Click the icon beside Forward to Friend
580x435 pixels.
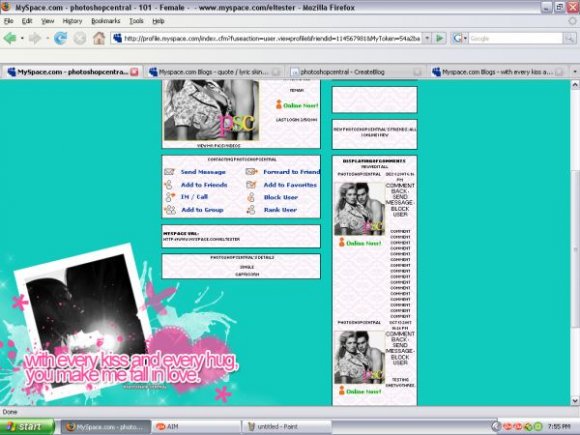(252, 172)
